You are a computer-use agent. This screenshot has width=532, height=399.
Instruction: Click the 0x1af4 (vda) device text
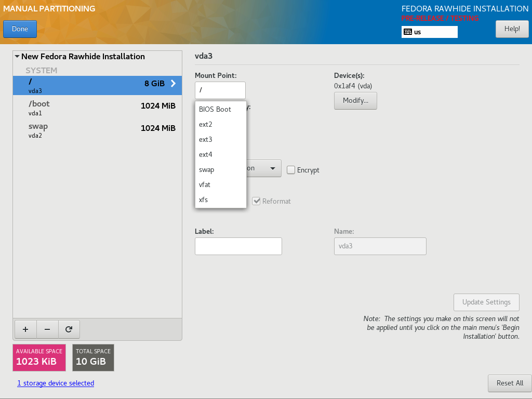point(353,86)
